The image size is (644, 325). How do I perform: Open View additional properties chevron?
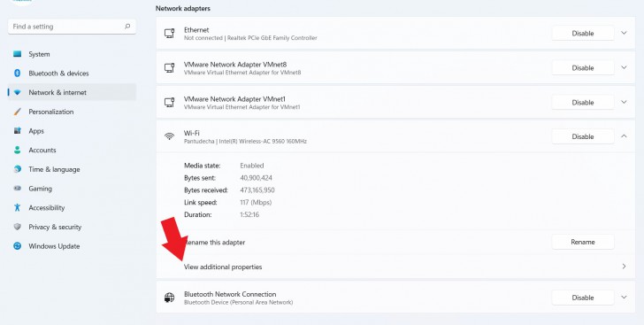tap(624, 267)
